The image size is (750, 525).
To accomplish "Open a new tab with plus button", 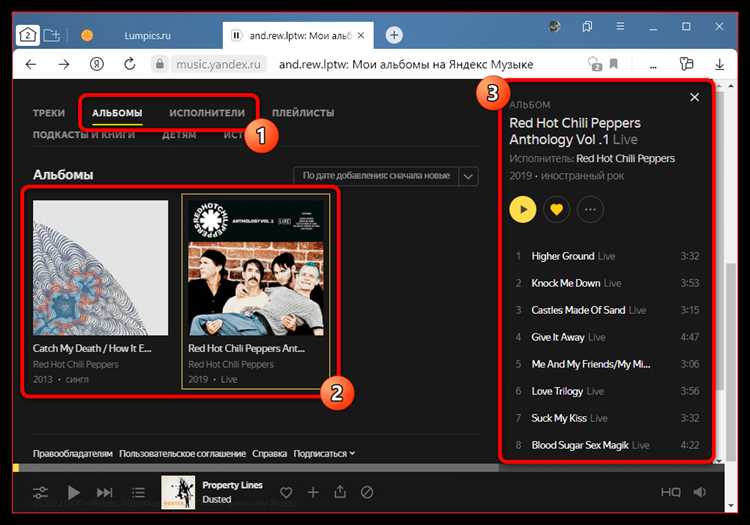I will [394, 35].
